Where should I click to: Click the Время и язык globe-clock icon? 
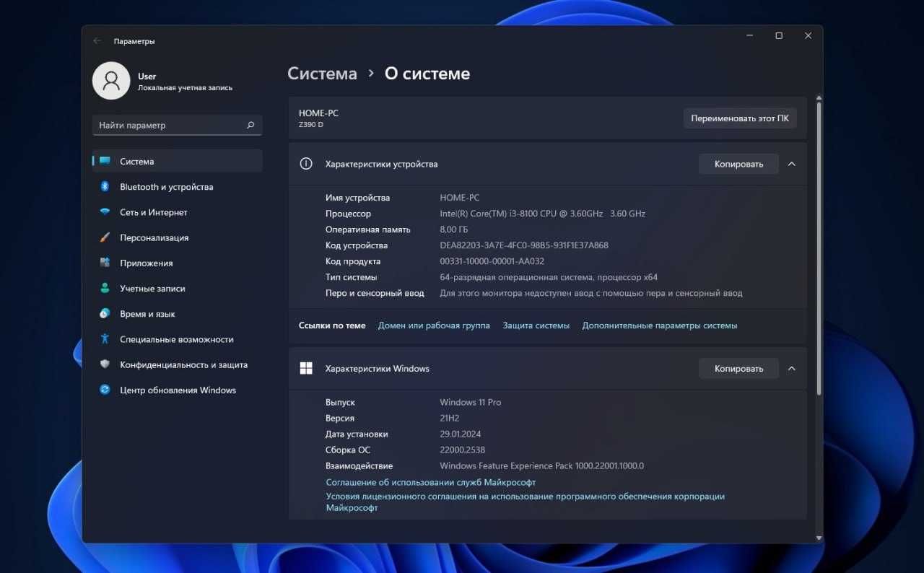click(x=105, y=314)
